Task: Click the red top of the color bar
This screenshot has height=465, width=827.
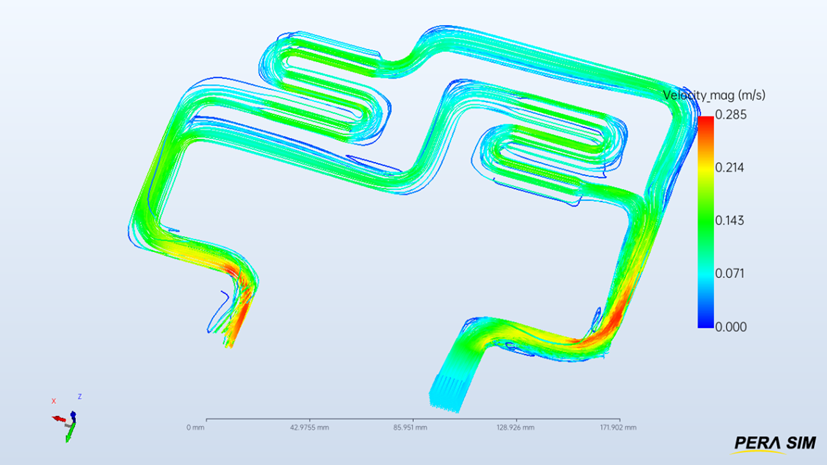Action: point(706,125)
